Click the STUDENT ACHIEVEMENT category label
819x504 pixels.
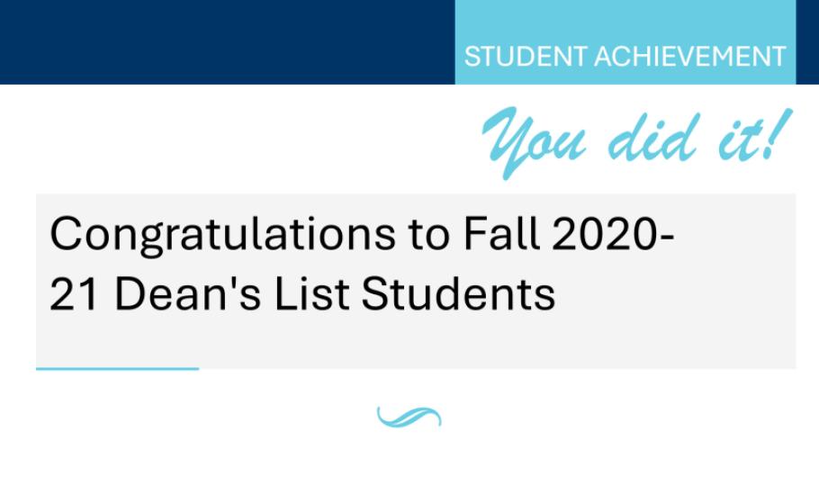click(625, 57)
